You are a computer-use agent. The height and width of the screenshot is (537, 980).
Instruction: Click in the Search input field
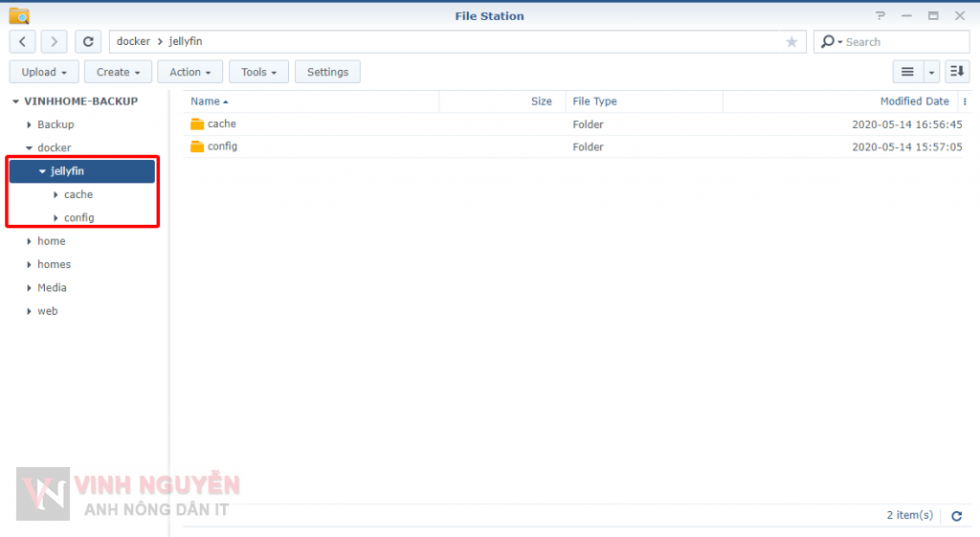905,42
